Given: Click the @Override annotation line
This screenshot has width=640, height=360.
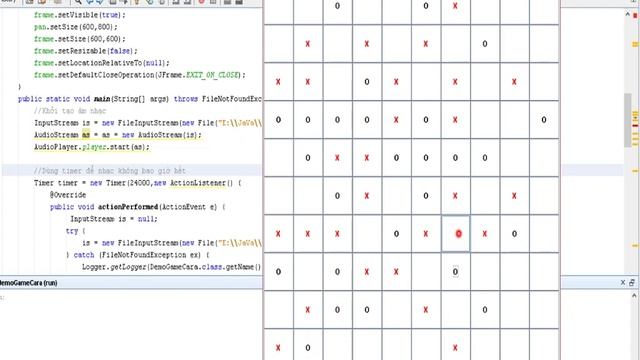Looking at the screenshot, I should [x=68, y=195].
